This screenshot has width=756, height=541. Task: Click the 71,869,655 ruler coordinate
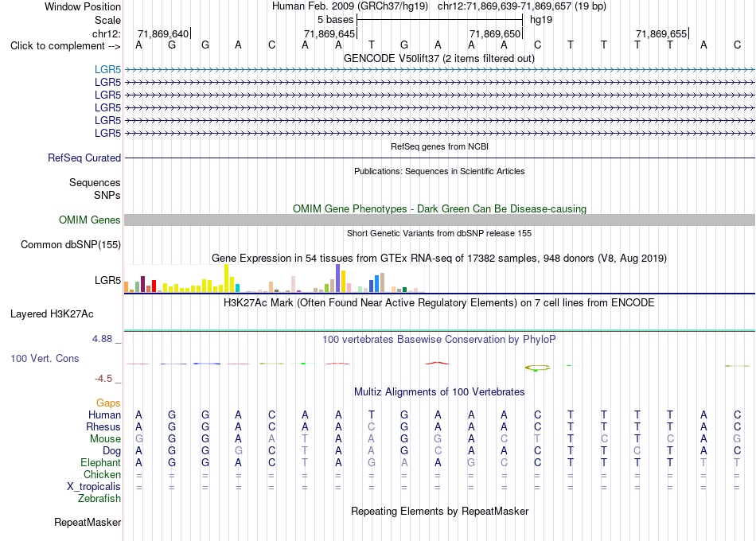point(661,33)
